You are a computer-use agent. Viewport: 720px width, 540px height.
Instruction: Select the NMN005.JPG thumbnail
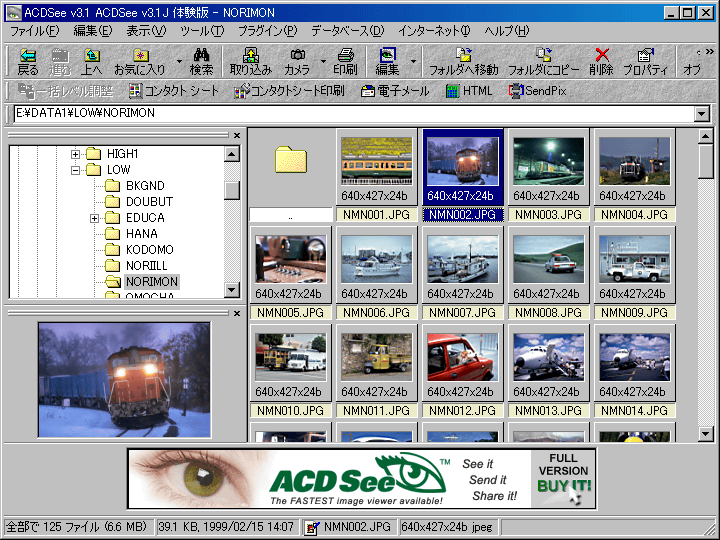[291, 259]
